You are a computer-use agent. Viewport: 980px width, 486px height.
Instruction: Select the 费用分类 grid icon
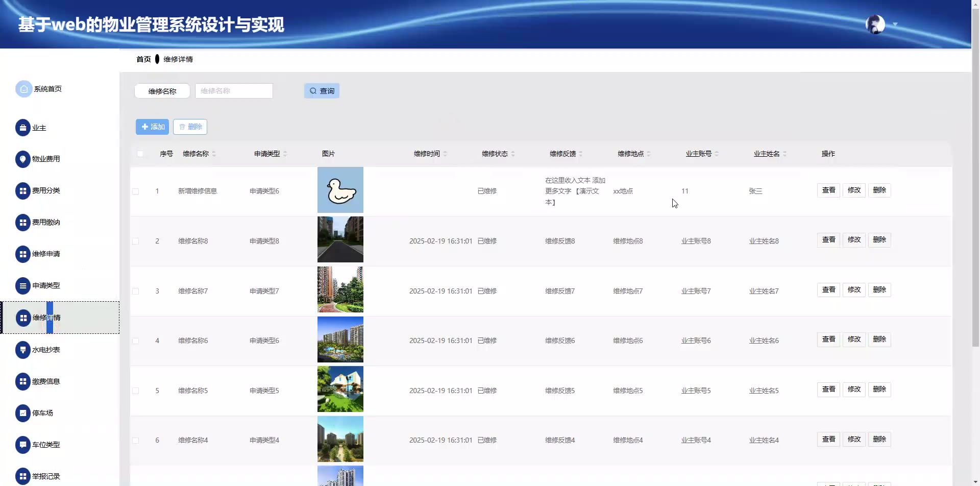point(23,191)
